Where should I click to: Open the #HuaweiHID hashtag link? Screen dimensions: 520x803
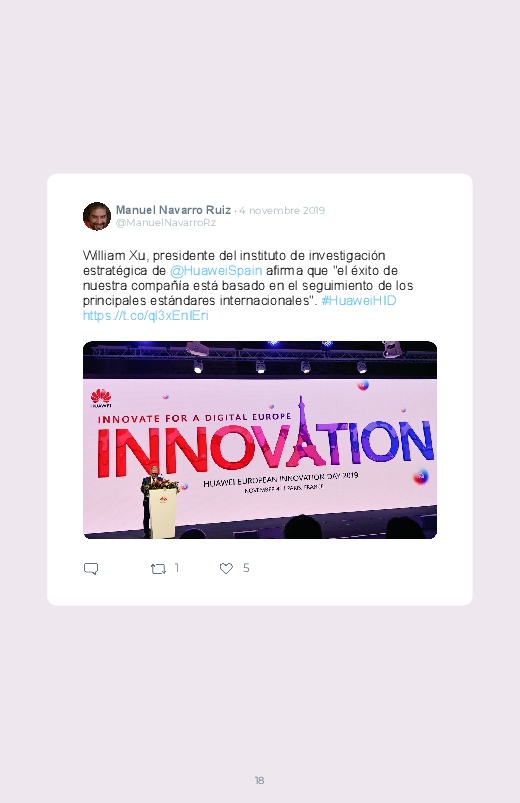(359, 301)
